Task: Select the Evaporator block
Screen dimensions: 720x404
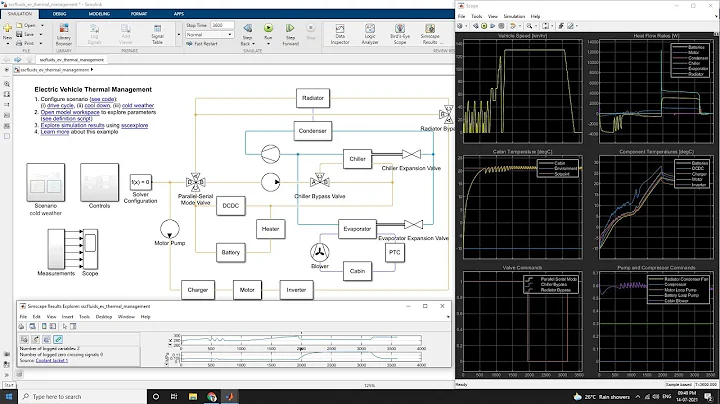Action: coord(357,229)
